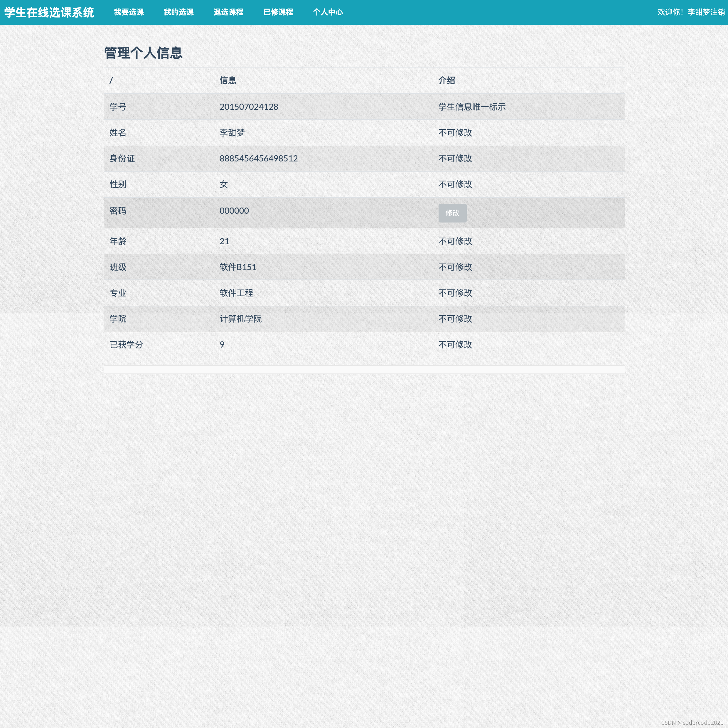728x728 pixels.
Task: Click the 管理个人信息 heading
Action: pyautogui.click(x=143, y=53)
